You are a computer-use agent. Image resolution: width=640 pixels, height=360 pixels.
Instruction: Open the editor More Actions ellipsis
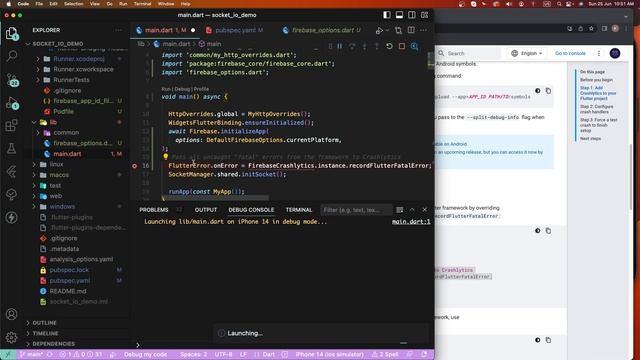coord(423,30)
